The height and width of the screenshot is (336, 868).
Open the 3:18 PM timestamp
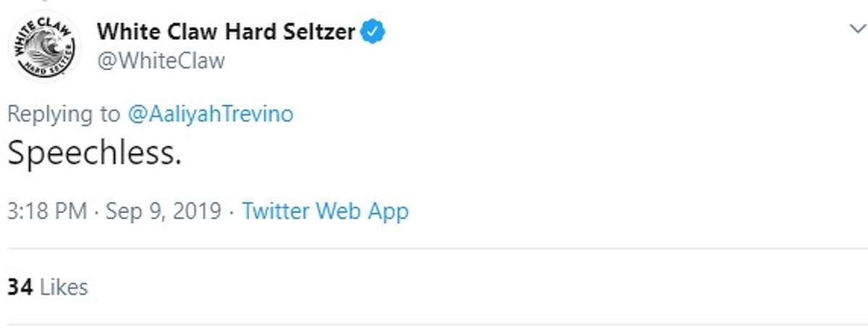[x=47, y=211]
